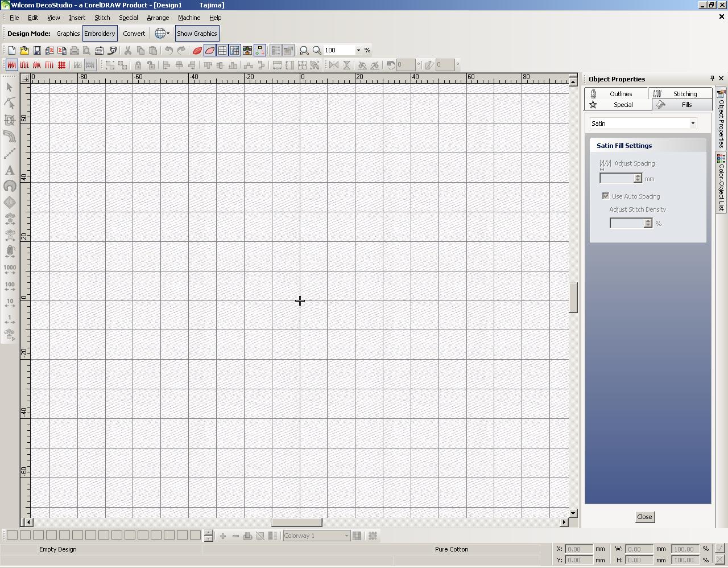Toggle the Show Grid icon
Viewport: 728px width, 568px height.
(x=222, y=50)
